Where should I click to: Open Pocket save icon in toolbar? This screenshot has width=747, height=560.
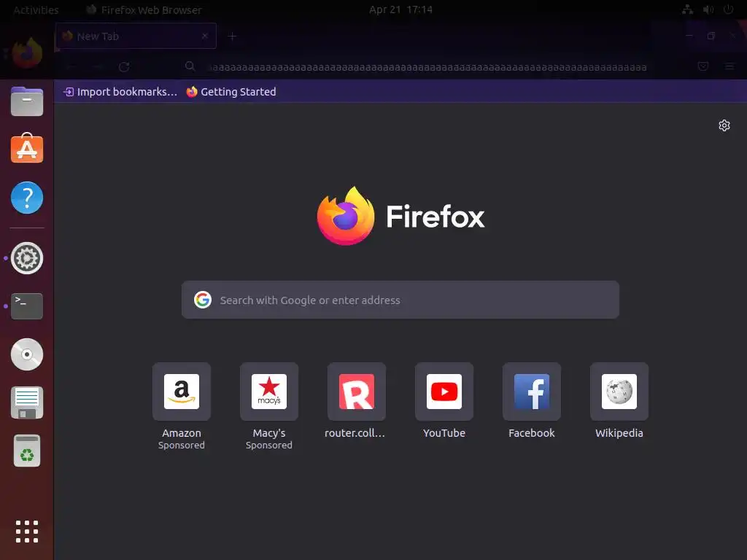(x=703, y=66)
